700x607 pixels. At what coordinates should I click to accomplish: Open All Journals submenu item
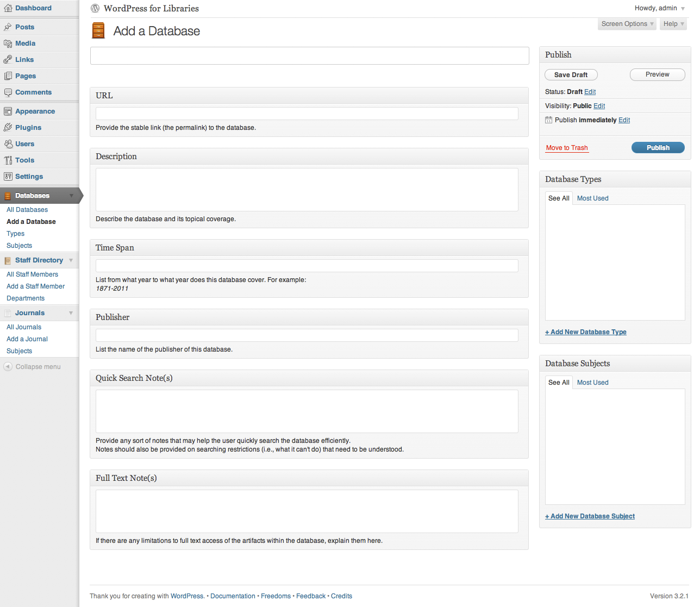(24, 327)
